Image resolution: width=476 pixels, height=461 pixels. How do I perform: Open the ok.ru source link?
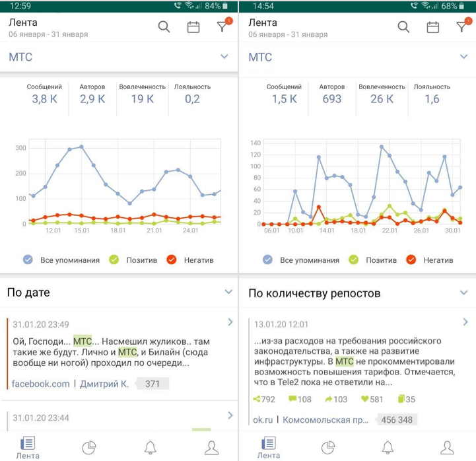[263, 419]
